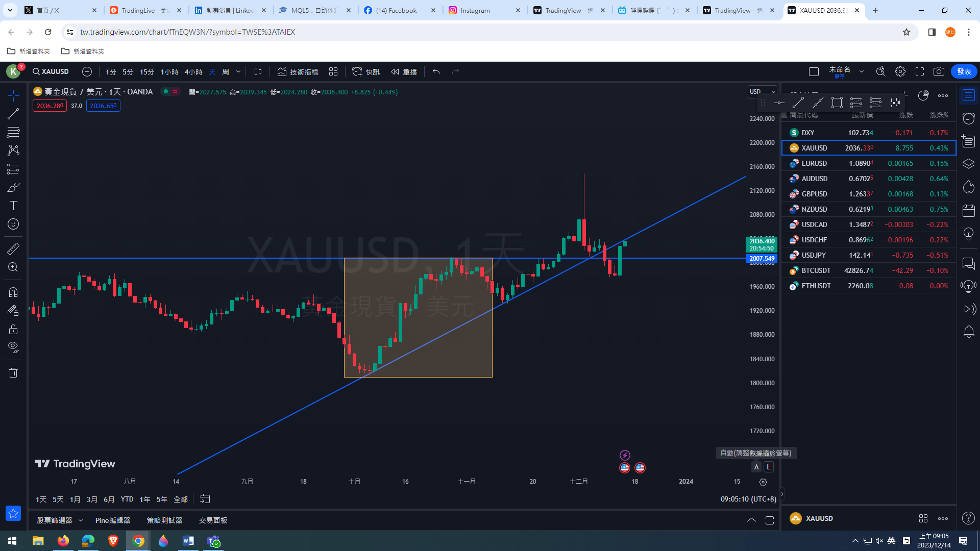The image size is (980, 551).
Task: Start the 重播 bar replay
Action: point(404,72)
